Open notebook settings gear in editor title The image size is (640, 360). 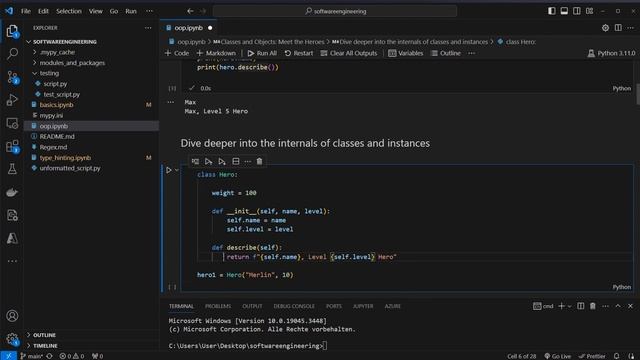(605, 28)
